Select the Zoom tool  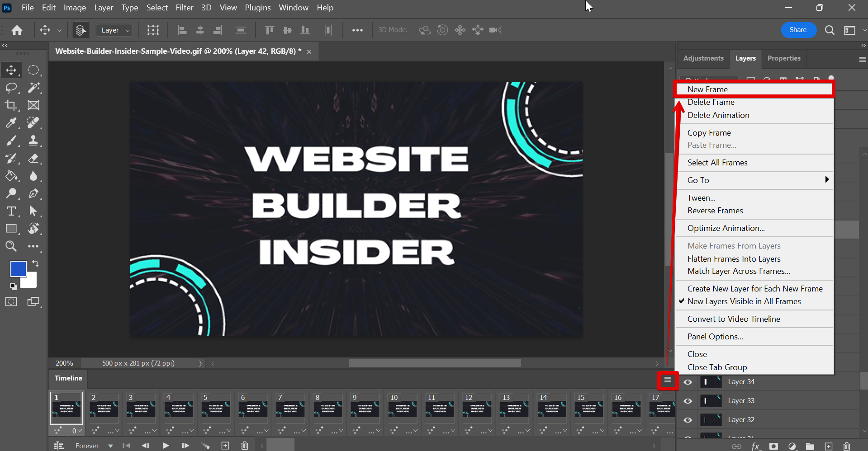pyautogui.click(x=11, y=246)
